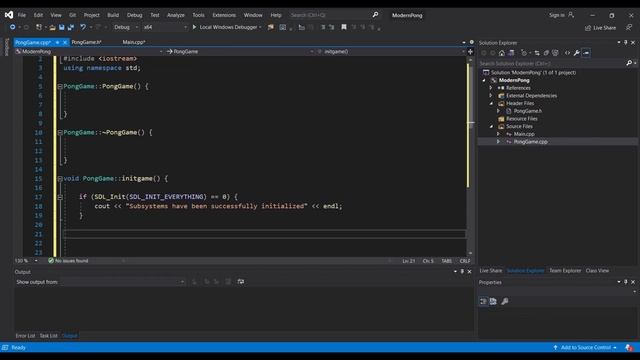Switch to the Class View tab

597,271
